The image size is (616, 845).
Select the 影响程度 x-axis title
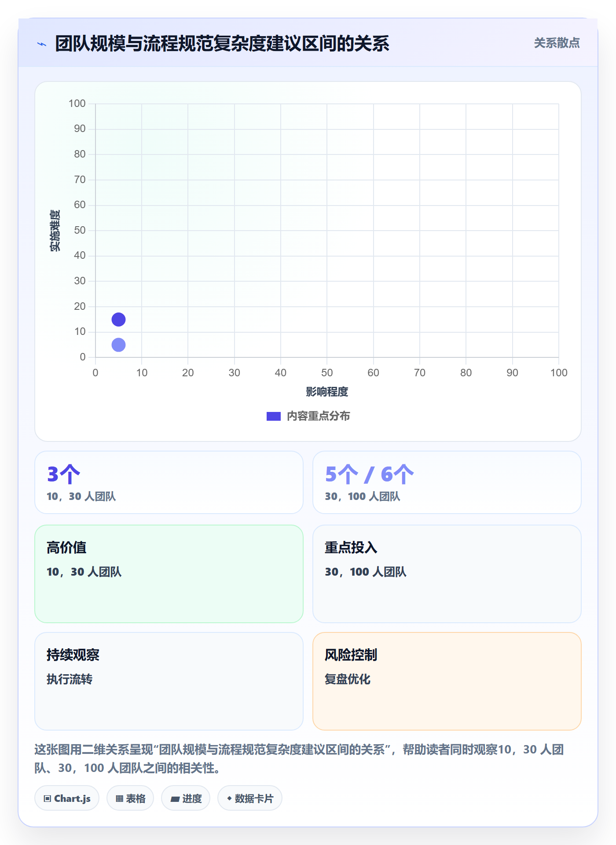coord(327,392)
